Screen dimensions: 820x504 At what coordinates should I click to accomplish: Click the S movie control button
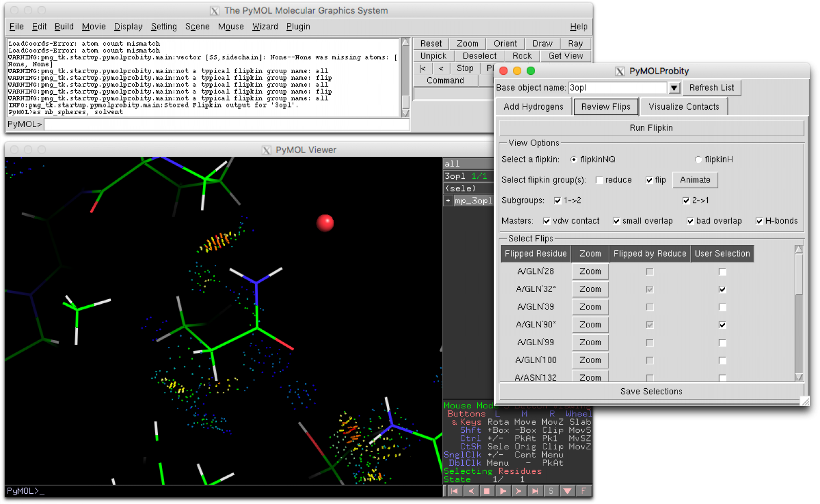pyautogui.click(x=551, y=491)
